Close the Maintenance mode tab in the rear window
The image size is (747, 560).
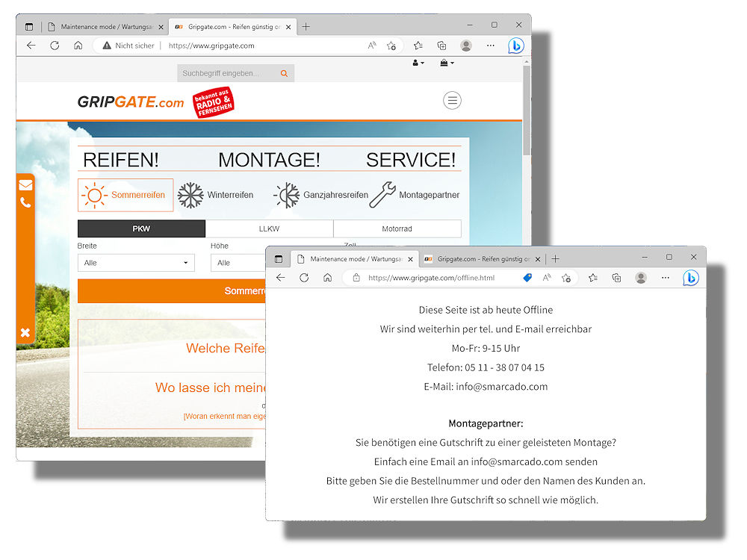(161, 27)
